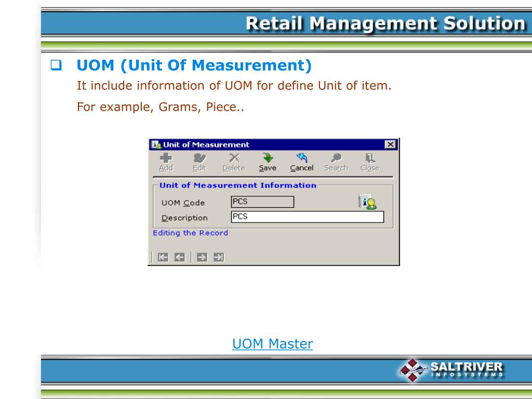
Task: Click the lookup icon beside UOM Code
Action: click(x=367, y=202)
